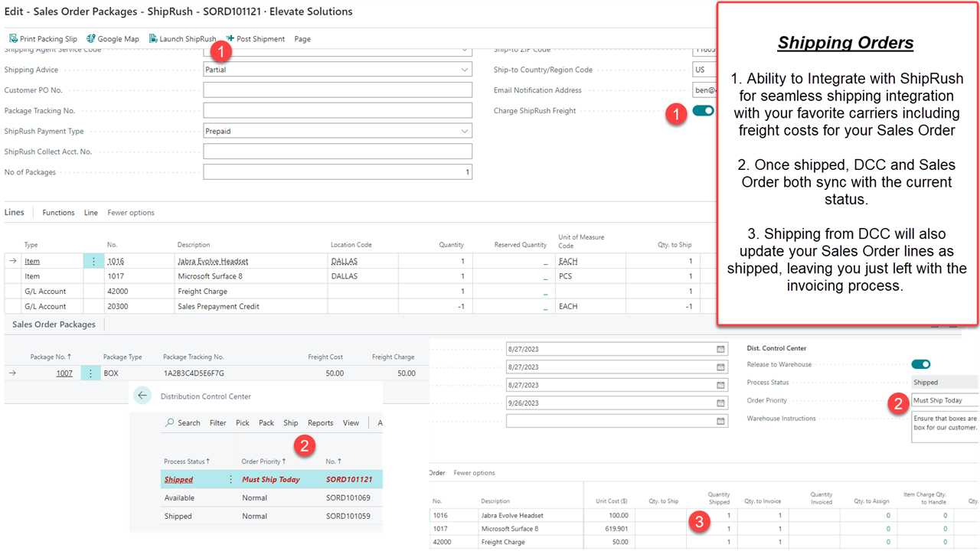980x551 pixels.
Task: Click the Customer PO No. input field
Action: point(338,90)
